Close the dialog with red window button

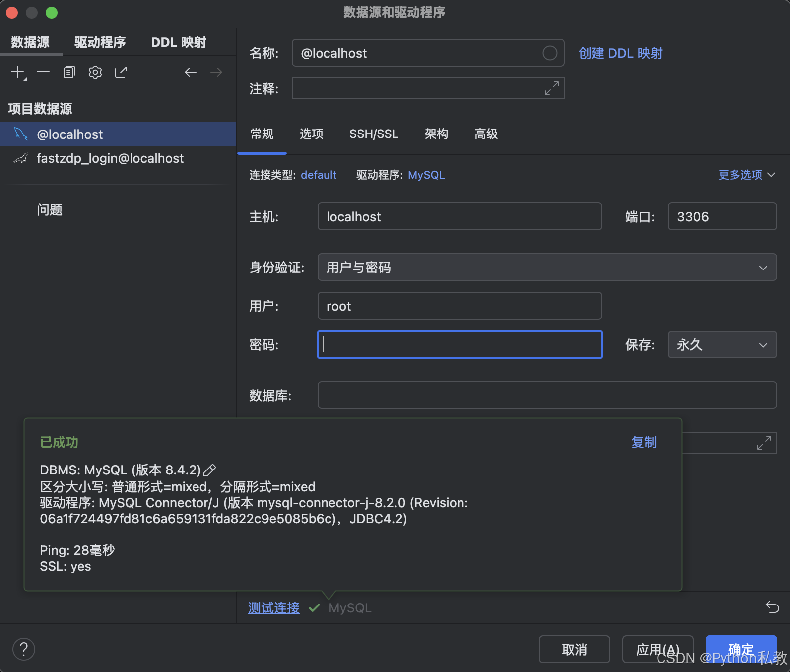(x=12, y=13)
